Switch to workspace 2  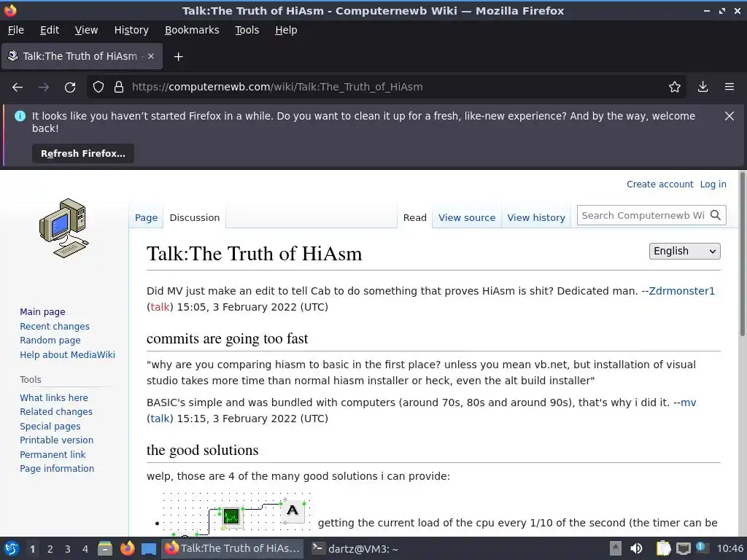tap(50, 549)
